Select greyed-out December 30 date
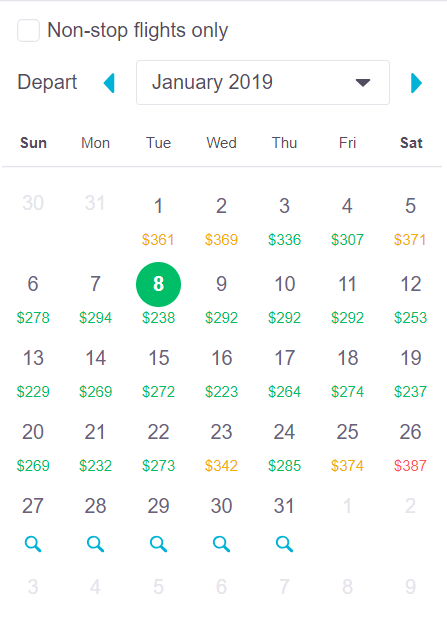This screenshot has width=447, height=629. coord(33,203)
